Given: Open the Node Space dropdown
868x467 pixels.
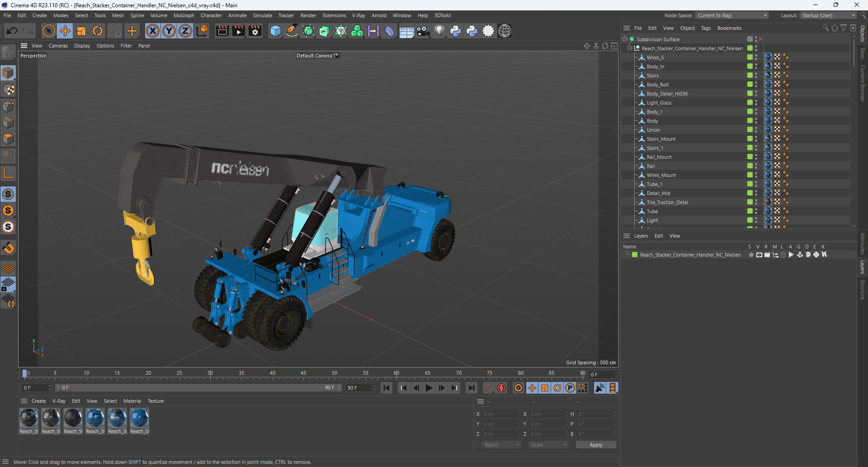Looking at the screenshot, I should [x=732, y=15].
